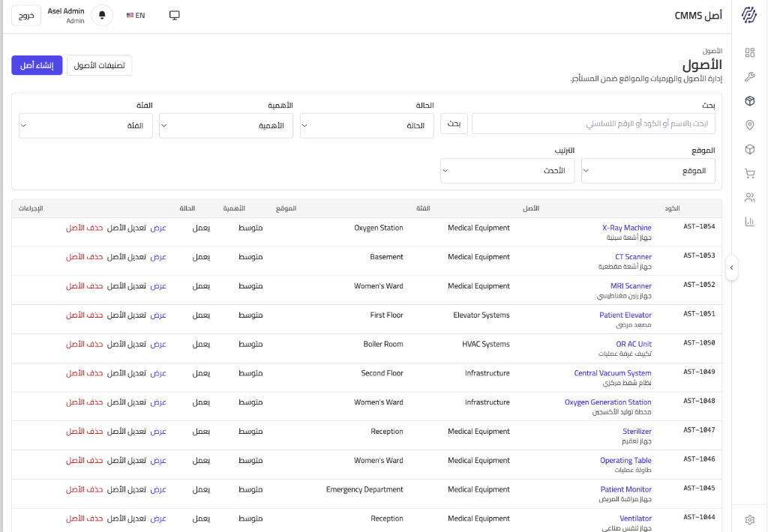Select the assets cube icon in sidebar
This screenshot has height=532, width=768.
pos(749,101)
